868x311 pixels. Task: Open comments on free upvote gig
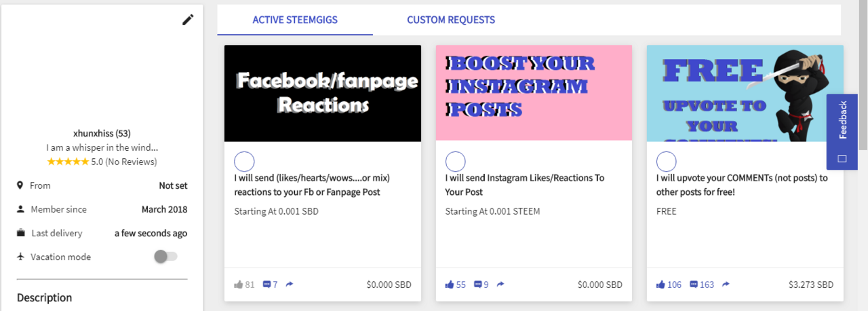click(x=694, y=285)
